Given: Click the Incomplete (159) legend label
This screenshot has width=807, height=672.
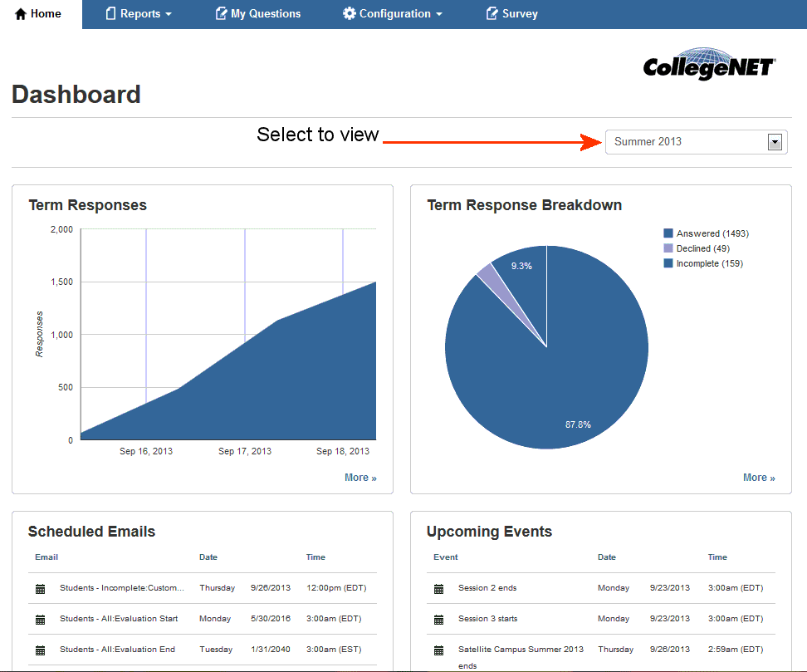Looking at the screenshot, I should (x=709, y=263).
